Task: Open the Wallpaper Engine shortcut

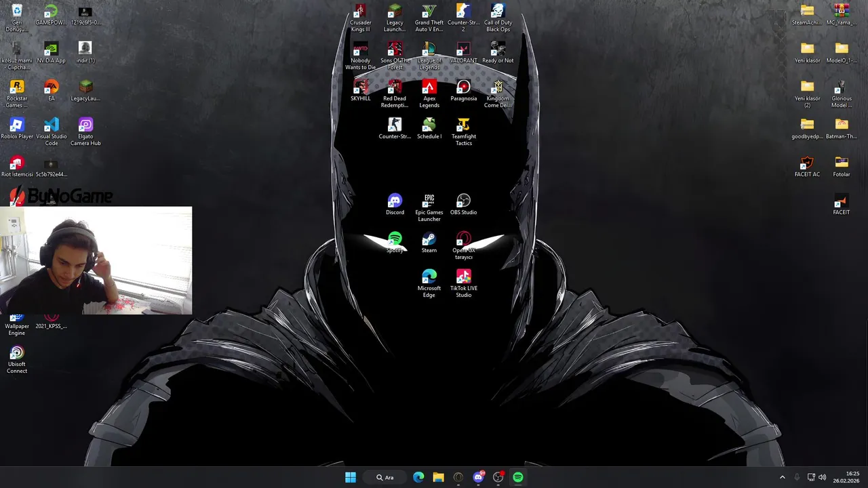Action: 17,325
